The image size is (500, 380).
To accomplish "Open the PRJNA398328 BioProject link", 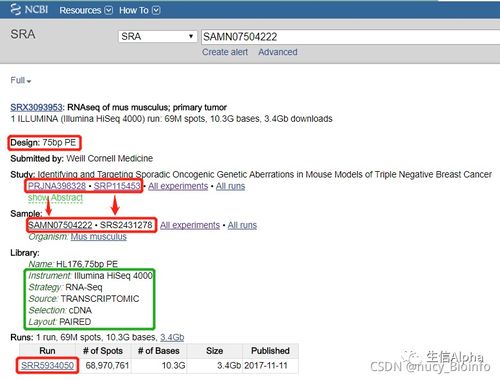I will click(x=57, y=186).
